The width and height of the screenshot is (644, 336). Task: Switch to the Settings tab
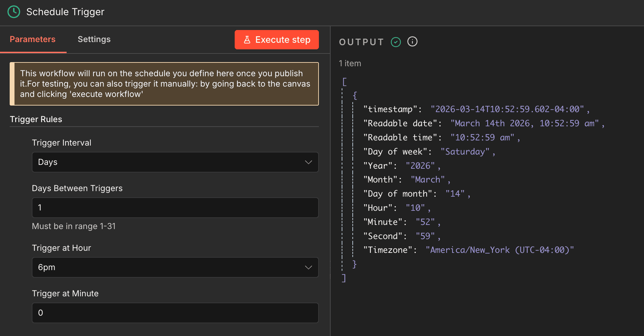(94, 39)
